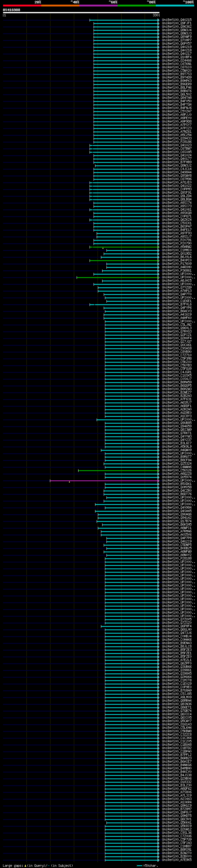
Task: Click the UniRef100_A7PSY7 hit name
Action: pyautogui.click(x=176, y=125)
